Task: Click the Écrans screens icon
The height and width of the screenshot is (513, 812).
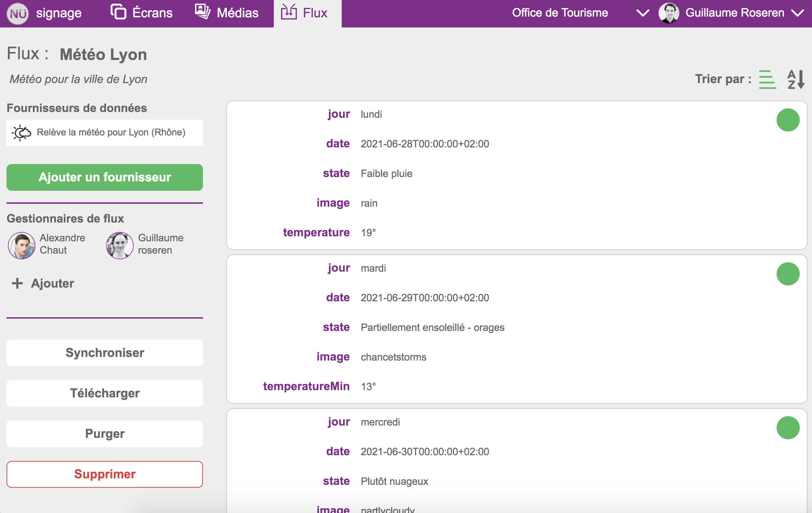Action: tap(118, 12)
